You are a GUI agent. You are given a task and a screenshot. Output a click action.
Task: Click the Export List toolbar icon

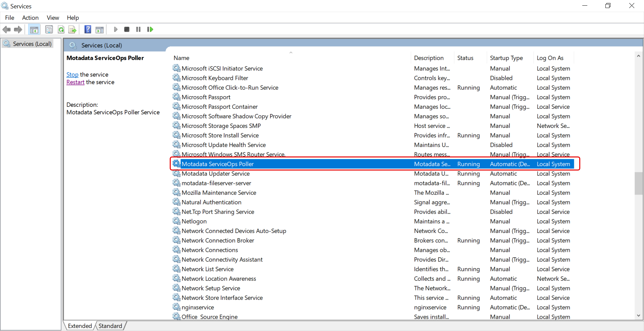pos(72,29)
